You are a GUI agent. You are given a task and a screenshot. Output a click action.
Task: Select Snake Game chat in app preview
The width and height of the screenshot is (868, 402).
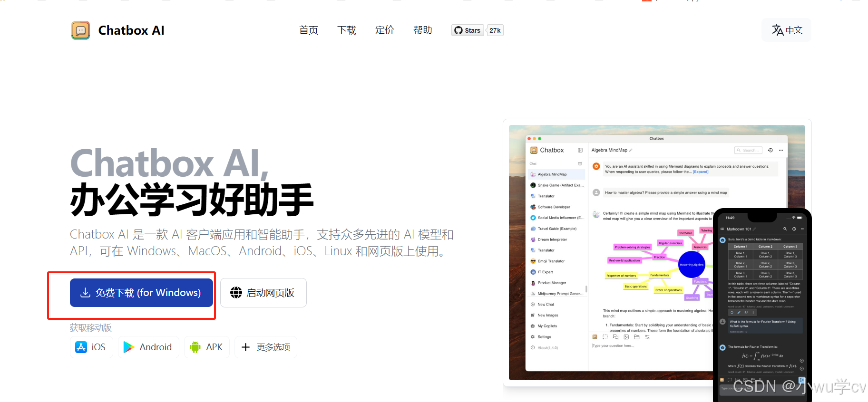[556, 185]
